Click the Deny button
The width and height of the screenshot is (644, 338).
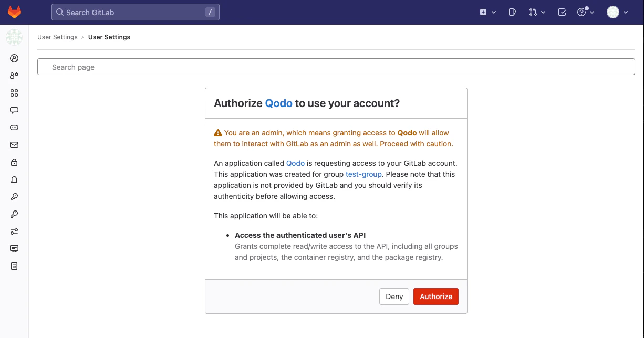pos(394,297)
